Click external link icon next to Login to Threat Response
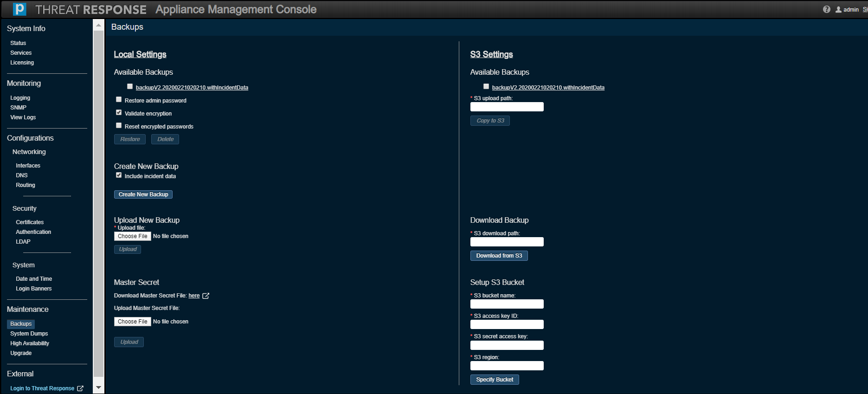 coord(80,388)
